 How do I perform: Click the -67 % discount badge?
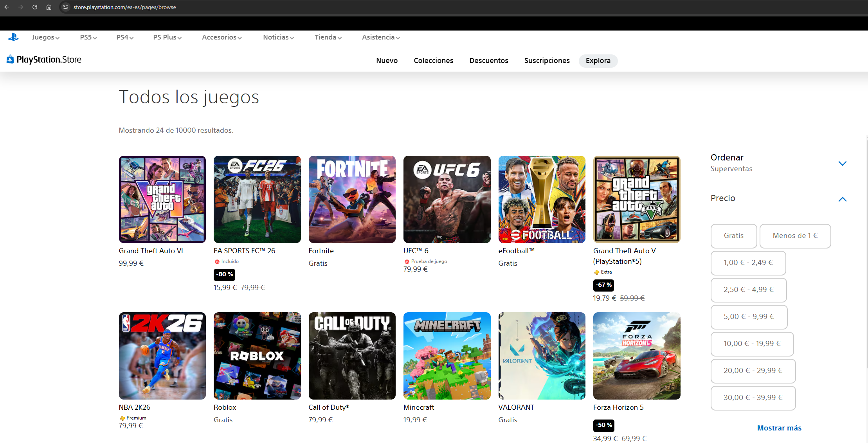604,285
